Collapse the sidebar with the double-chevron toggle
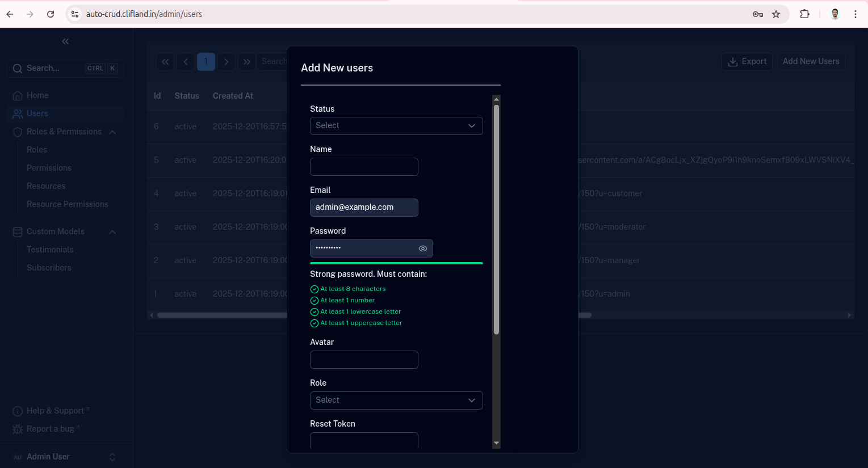The image size is (868, 468). tap(65, 41)
